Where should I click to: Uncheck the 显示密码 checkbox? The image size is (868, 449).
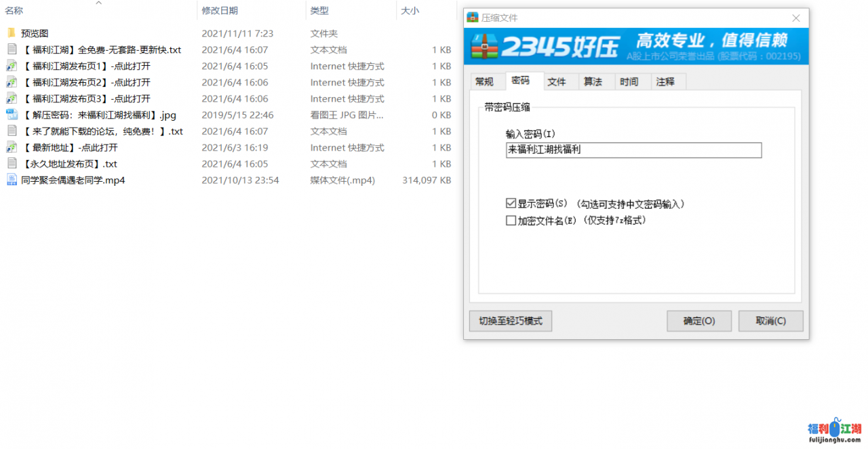click(x=511, y=203)
